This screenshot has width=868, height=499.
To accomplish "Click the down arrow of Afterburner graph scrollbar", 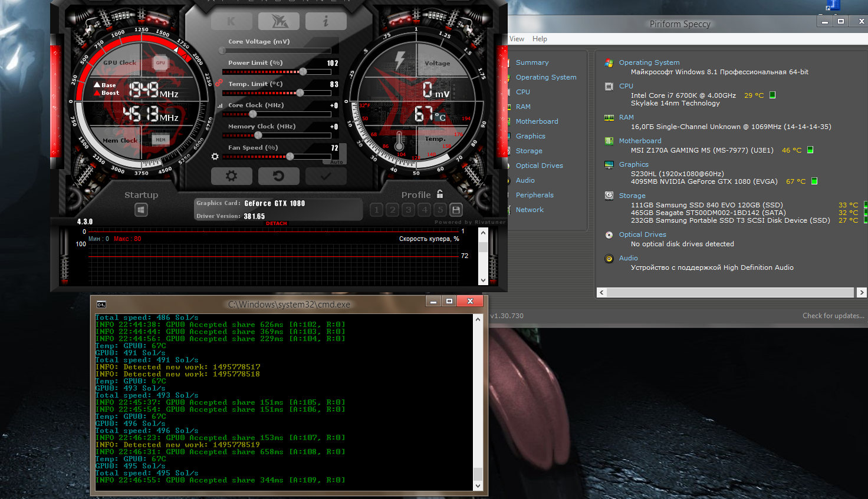I will pyautogui.click(x=483, y=280).
